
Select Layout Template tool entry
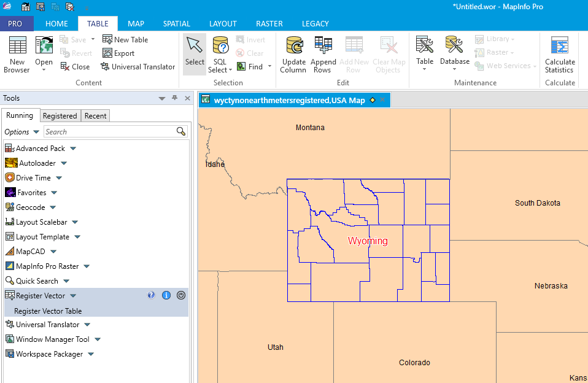tap(37, 237)
